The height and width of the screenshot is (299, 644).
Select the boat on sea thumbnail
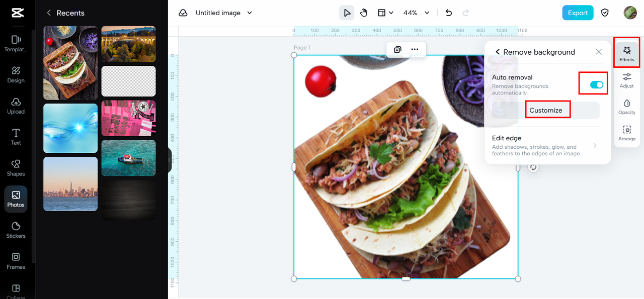point(129,158)
